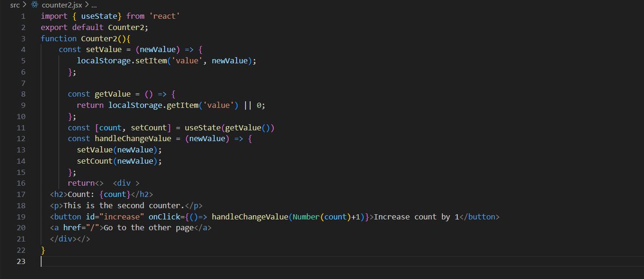The image size is (644, 279).
Task: Open the src folder breadcrumb
Action: pyautogui.click(x=15, y=5)
